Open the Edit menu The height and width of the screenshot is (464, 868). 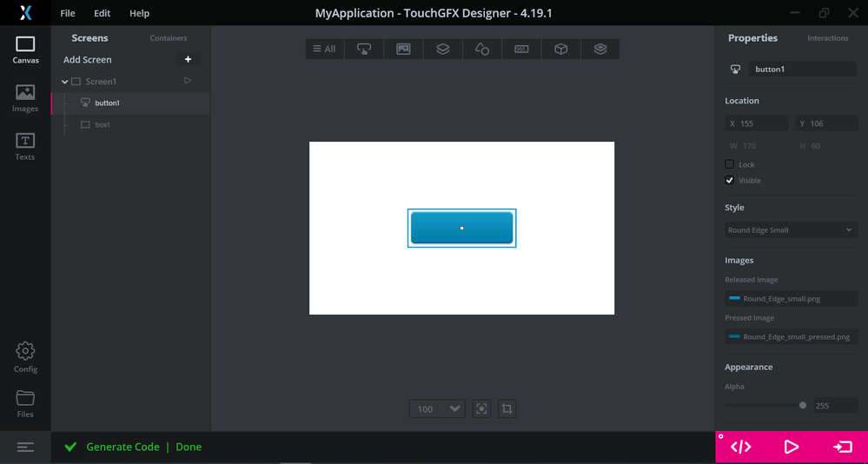[102, 13]
